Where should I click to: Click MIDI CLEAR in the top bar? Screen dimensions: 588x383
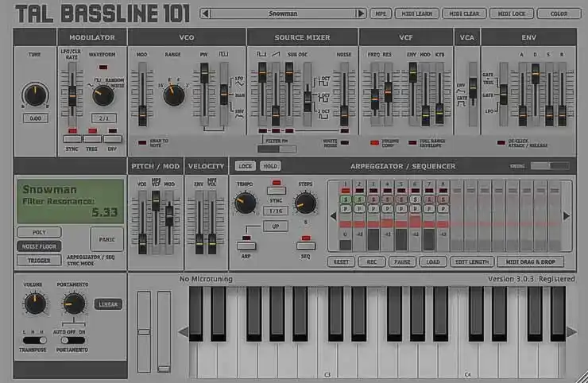pyautogui.click(x=464, y=14)
